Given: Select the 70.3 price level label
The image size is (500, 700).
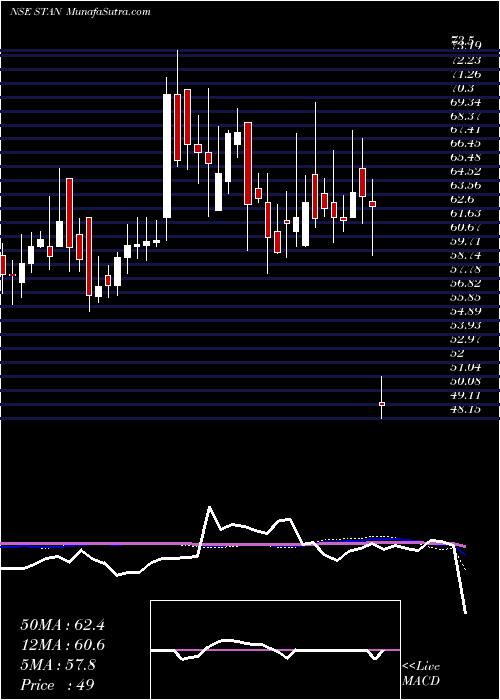Looking at the screenshot, I should 462,88.
